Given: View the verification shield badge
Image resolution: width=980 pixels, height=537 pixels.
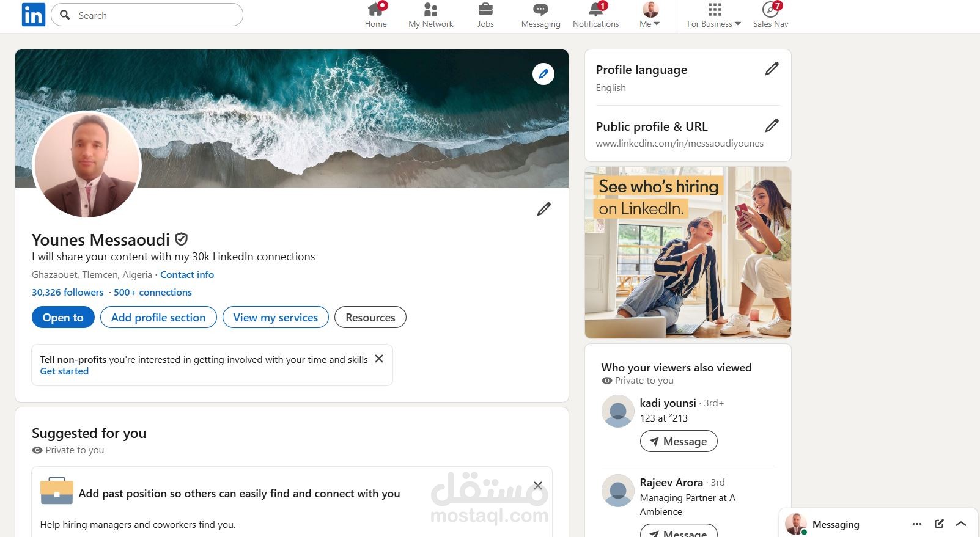Looking at the screenshot, I should pyautogui.click(x=181, y=239).
